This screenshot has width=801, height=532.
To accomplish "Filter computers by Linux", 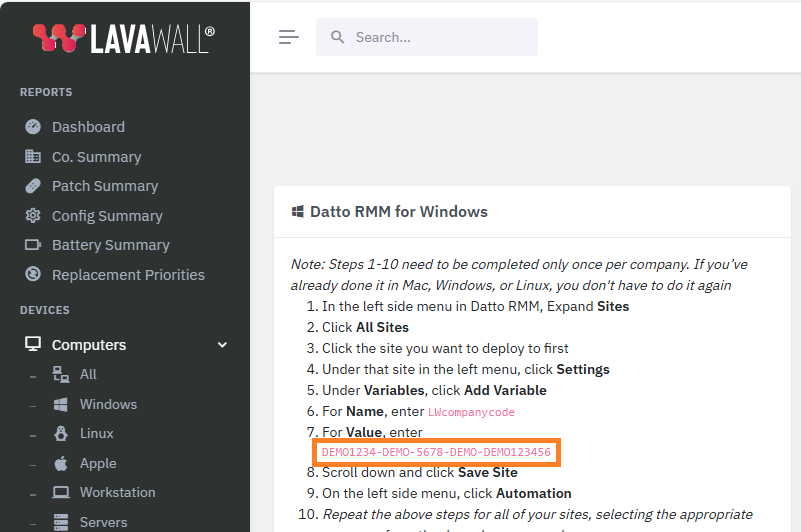I will tap(97, 433).
